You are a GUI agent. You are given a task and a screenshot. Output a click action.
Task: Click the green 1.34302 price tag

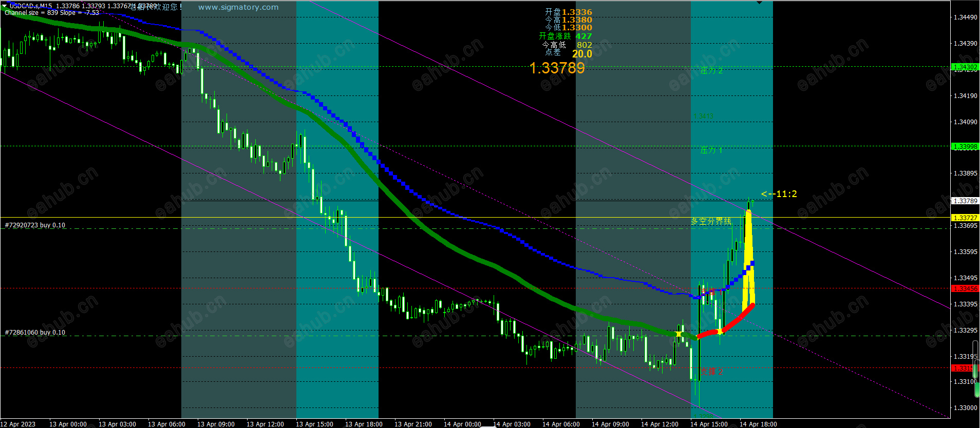[965, 67]
